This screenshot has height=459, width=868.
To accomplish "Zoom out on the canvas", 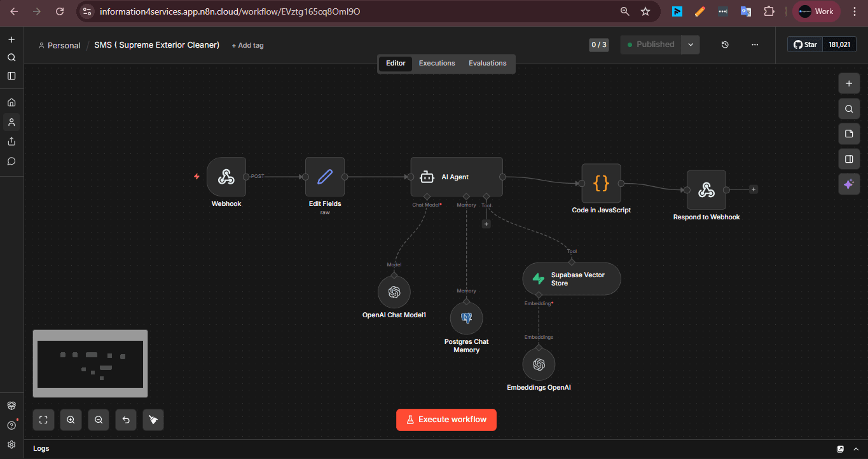I will (99, 420).
